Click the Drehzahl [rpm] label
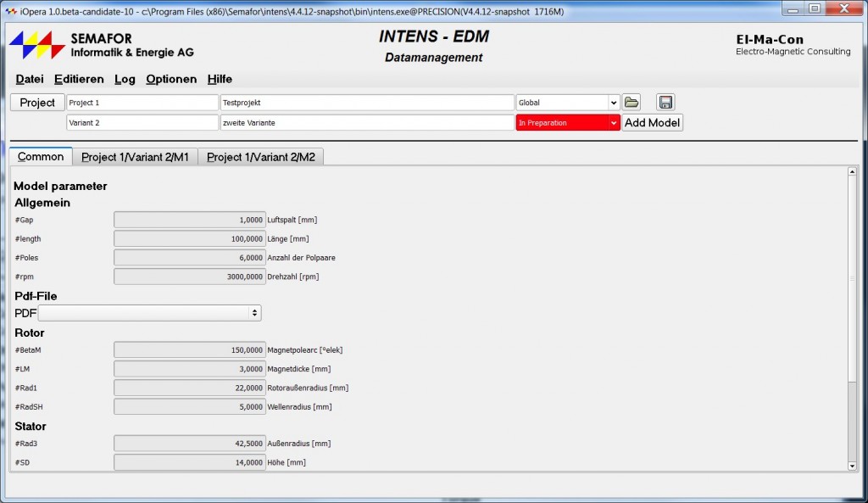 292,277
